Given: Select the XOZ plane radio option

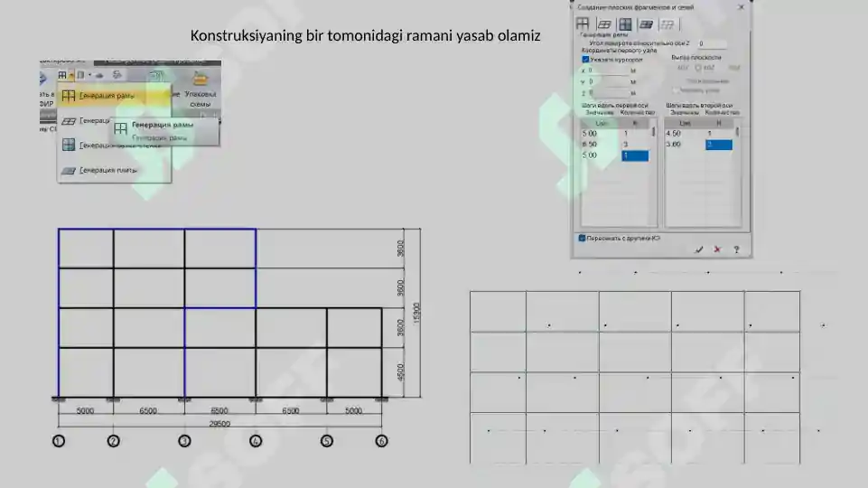Looking at the screenshot, I should point(698,68).
